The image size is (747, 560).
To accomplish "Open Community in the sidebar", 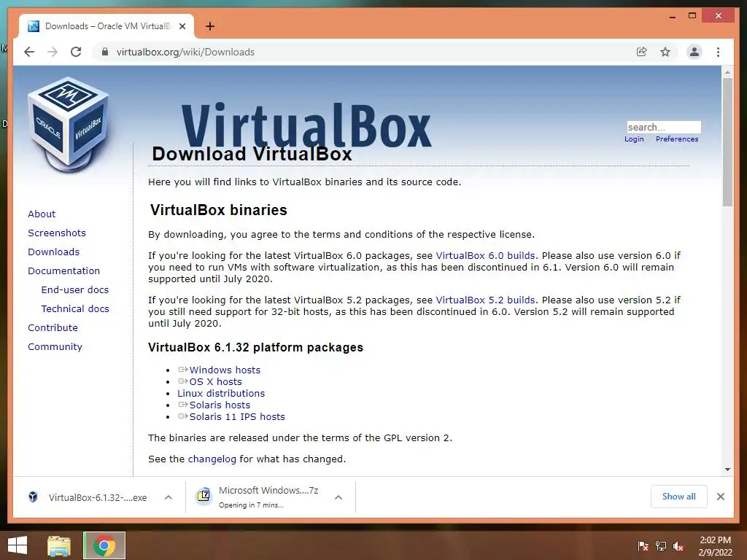I will pyautogui.click(x=55, y=346).
